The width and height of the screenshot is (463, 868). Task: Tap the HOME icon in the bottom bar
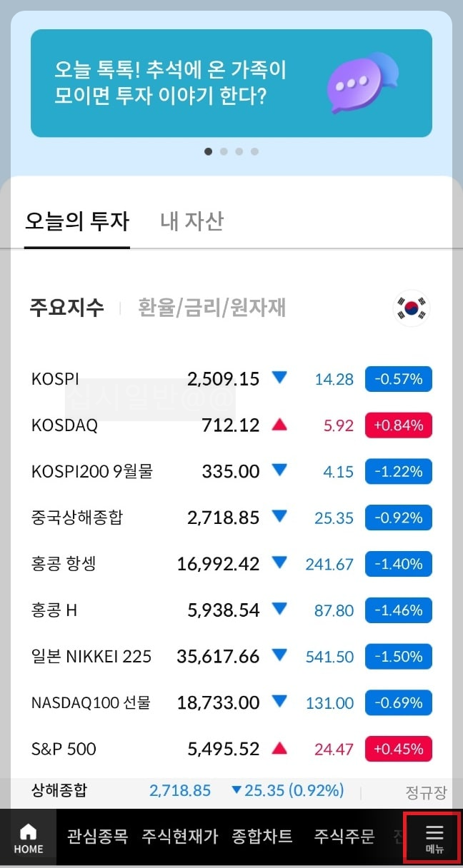tap(28, 837)
